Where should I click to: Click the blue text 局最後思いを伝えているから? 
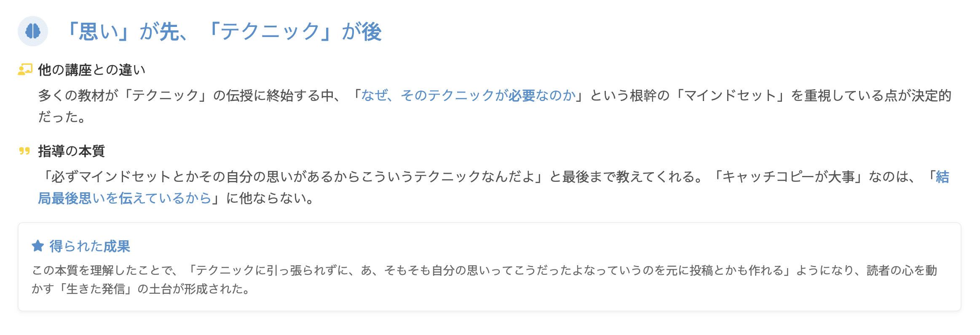[125, 198]
